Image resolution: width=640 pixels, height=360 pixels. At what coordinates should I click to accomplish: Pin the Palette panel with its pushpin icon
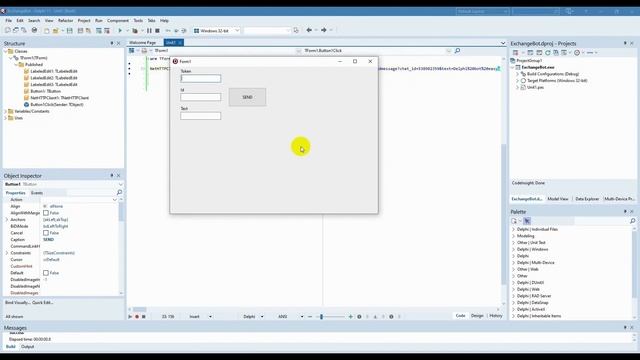(x=625, y=211)
